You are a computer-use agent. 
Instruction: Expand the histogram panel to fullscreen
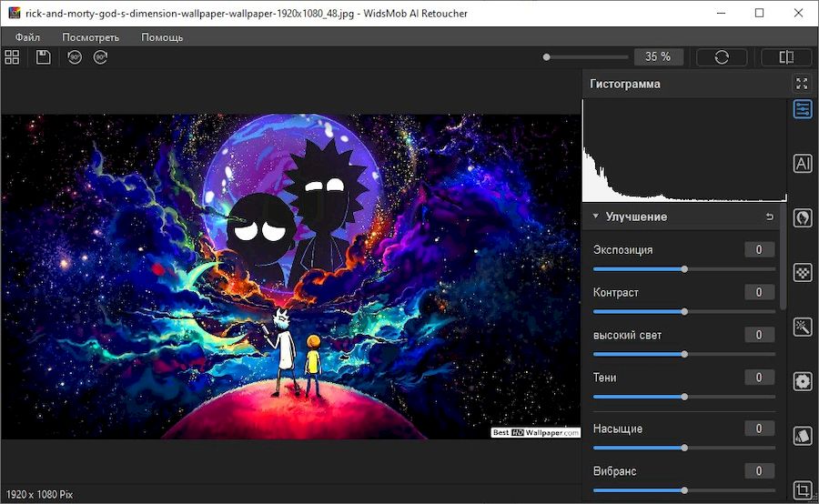click(802, 84)
